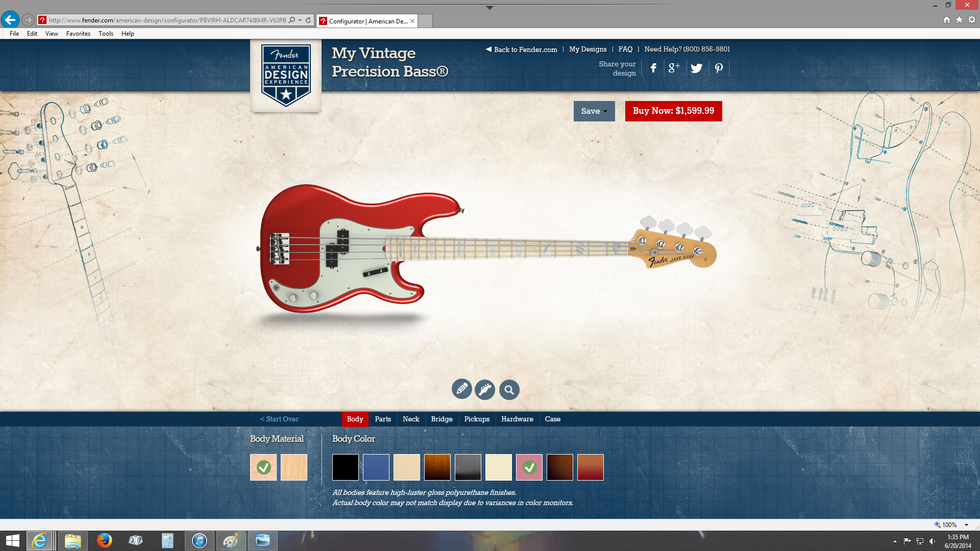Switch to the Bridge tab
Screen dimensions: 980x551
pyautogui.click(x=442, y=419)
